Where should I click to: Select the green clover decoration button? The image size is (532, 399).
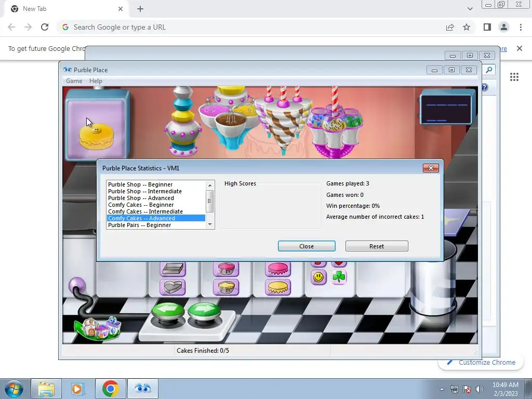339,277
